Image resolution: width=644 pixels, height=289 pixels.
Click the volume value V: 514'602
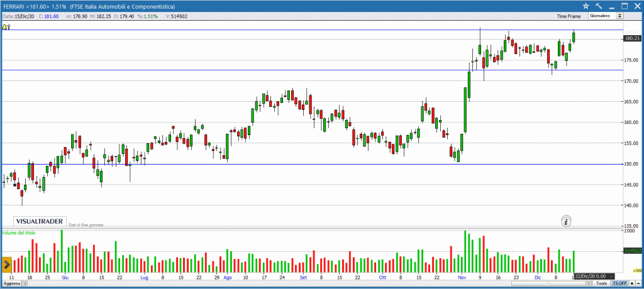pos(177,16)
